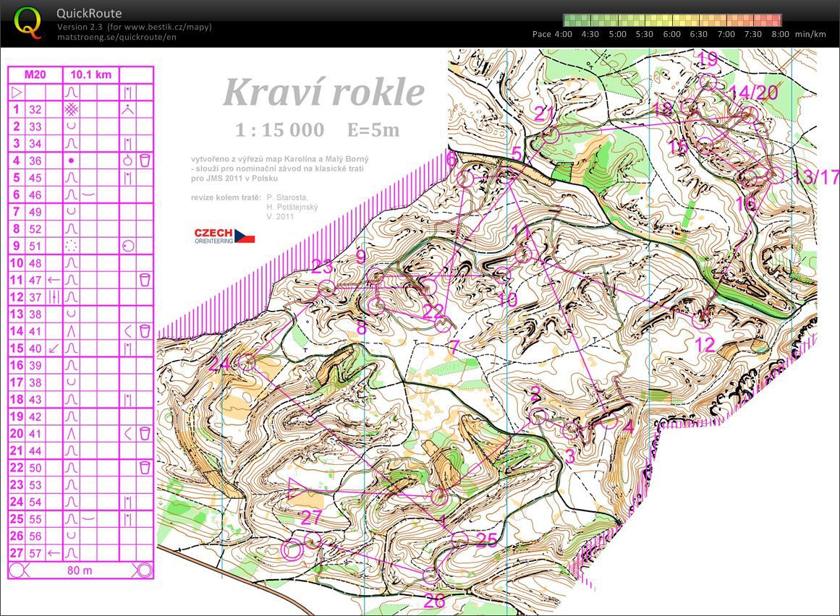Click control code 32 in row 1

(35, 109)
